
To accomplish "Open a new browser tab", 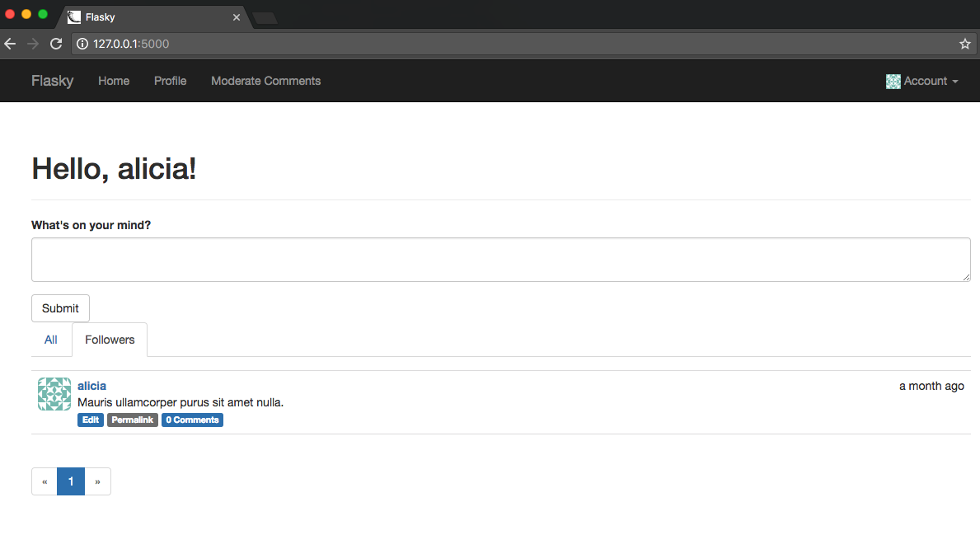I will pos(265,17).
